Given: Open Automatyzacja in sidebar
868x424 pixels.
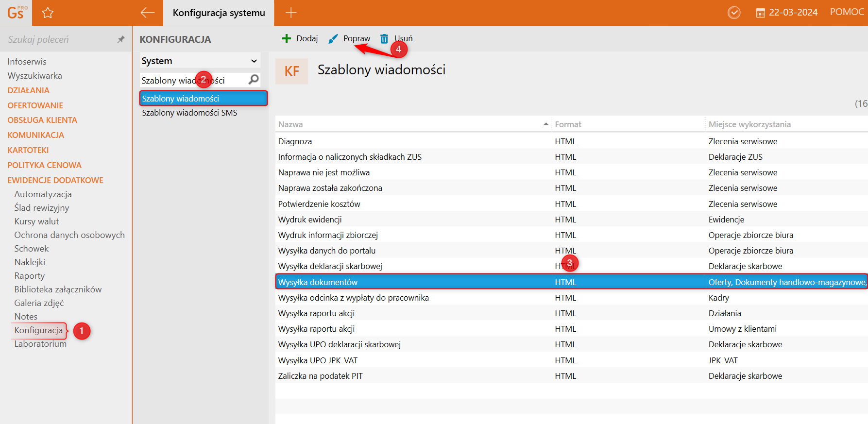Looking at the screenshot, I should coord(43,194).
